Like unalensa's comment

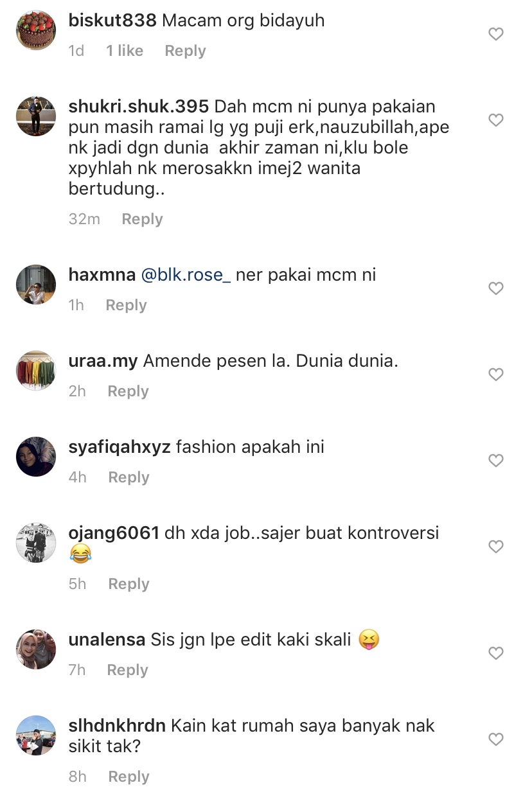[495, 653]
